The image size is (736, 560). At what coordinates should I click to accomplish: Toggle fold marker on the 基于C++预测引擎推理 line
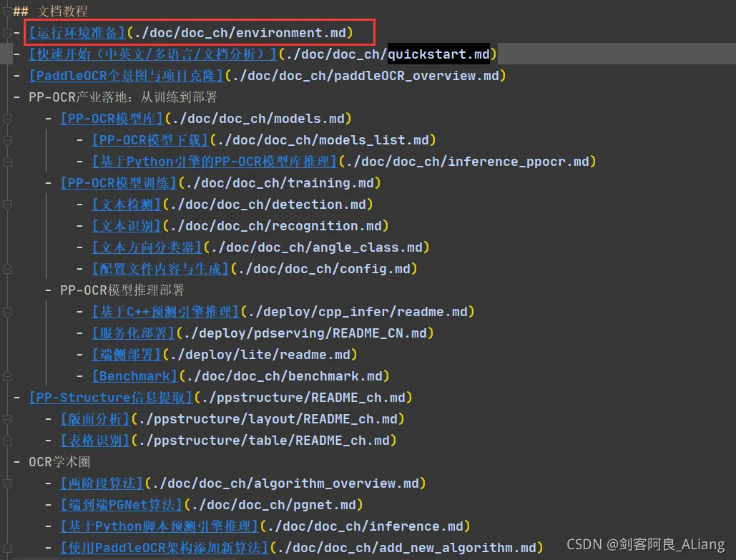[7, 312]
